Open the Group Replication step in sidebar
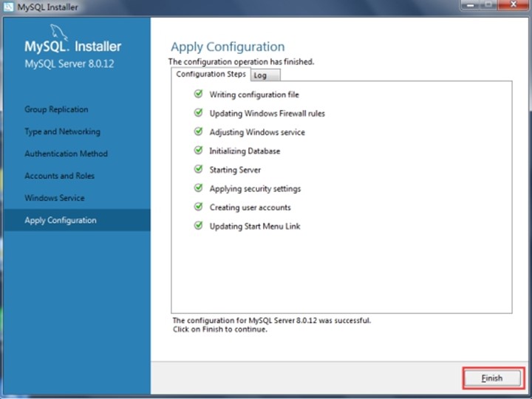The width and height of the screenshot is (532, 399). tap(56, 109)
